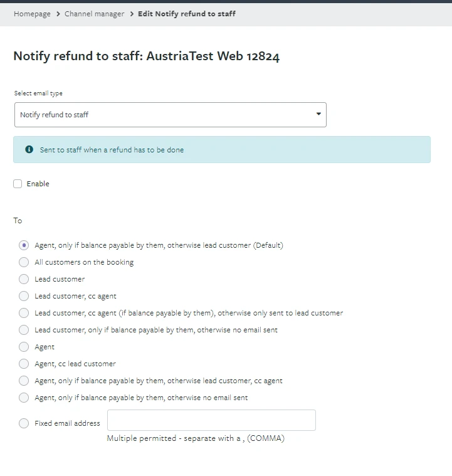452x476 pixels.
Task: Go to Homepage breadcrumb link
Action: 32,14
